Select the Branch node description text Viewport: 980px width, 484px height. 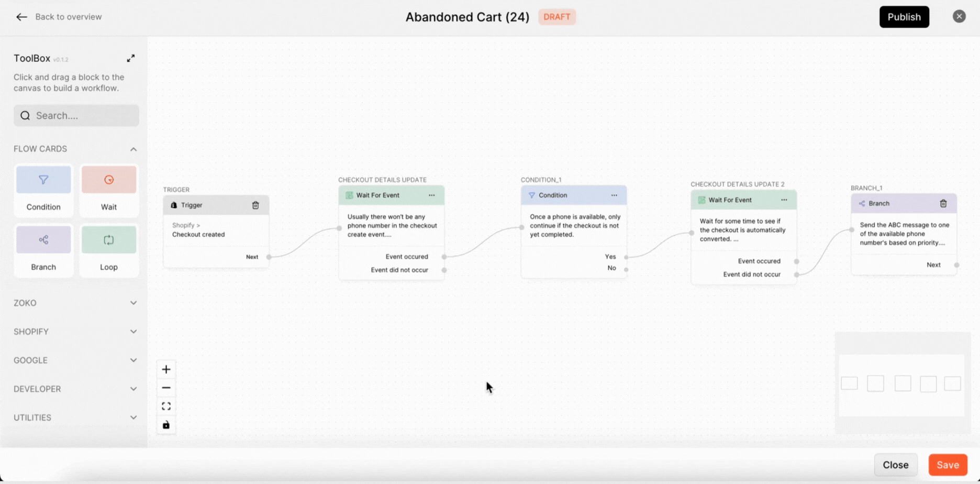(x=904, y=234)
